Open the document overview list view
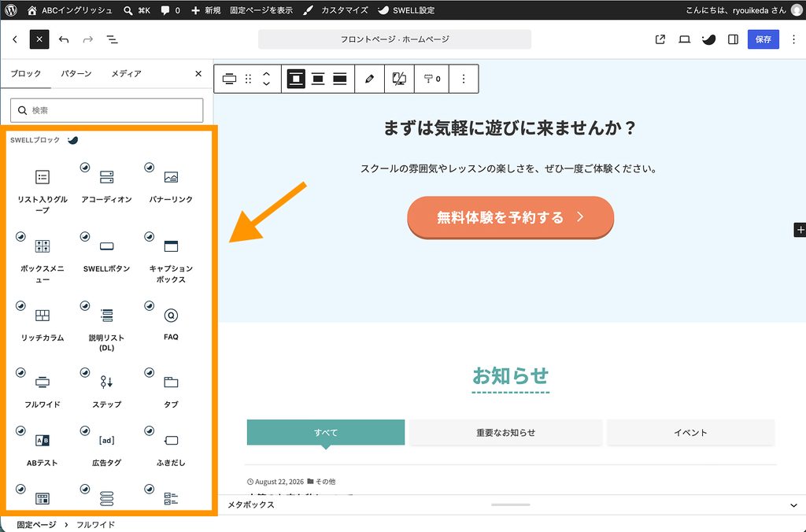This screenshot has width=806, height=532. coord(112,39)
